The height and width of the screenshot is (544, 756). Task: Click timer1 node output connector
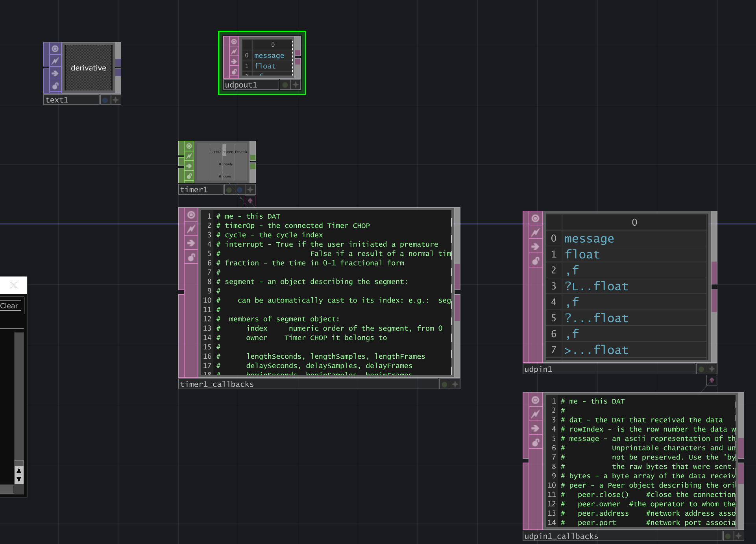pyautogui.click(x=253, y=158)
